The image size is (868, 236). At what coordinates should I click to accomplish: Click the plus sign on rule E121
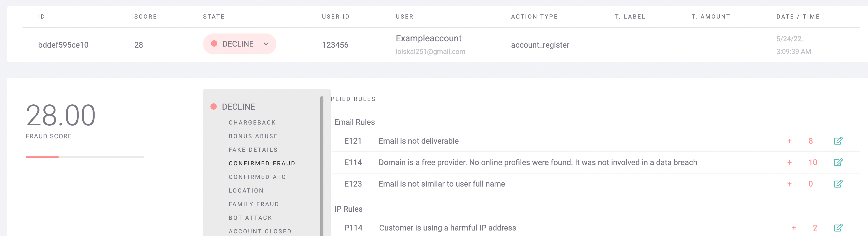tap(789, 141)
